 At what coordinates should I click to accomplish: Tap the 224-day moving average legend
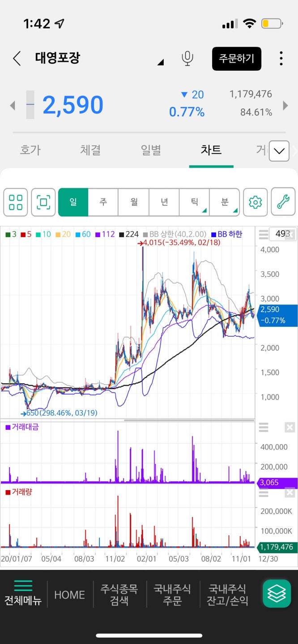[129, 234]
